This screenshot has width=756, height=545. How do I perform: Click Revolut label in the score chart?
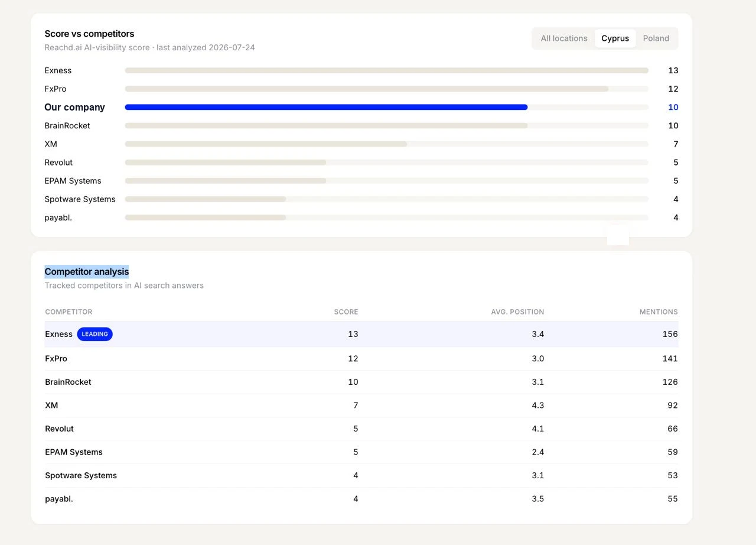pos(58,162)
